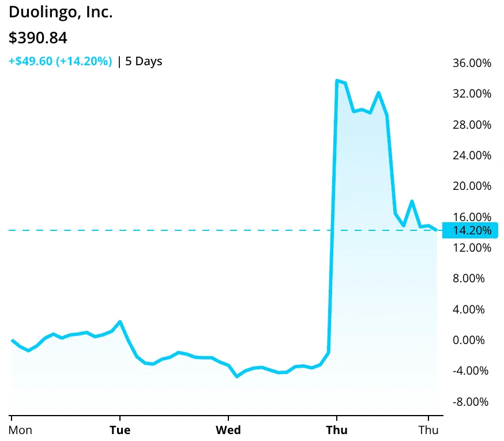Image resolution: width=504 pixels, height=441 pixels.
Task: Click the Mon label on the x-axis
Action: point(20,430)
